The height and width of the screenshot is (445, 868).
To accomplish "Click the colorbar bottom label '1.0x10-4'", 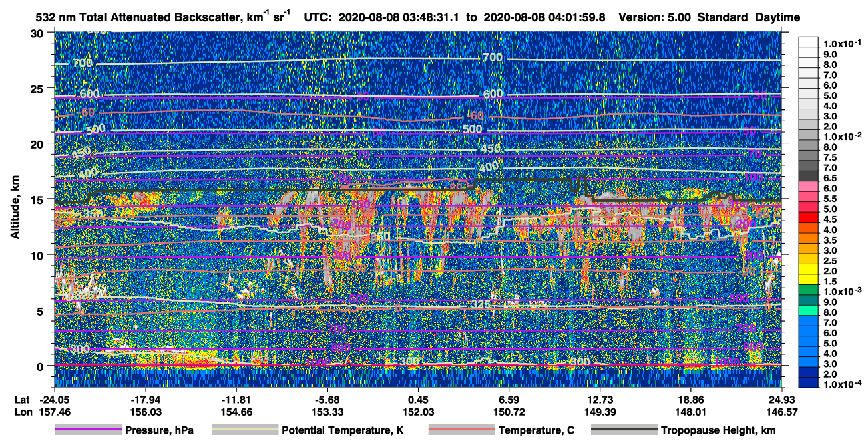I will click(x=841, y=385).
